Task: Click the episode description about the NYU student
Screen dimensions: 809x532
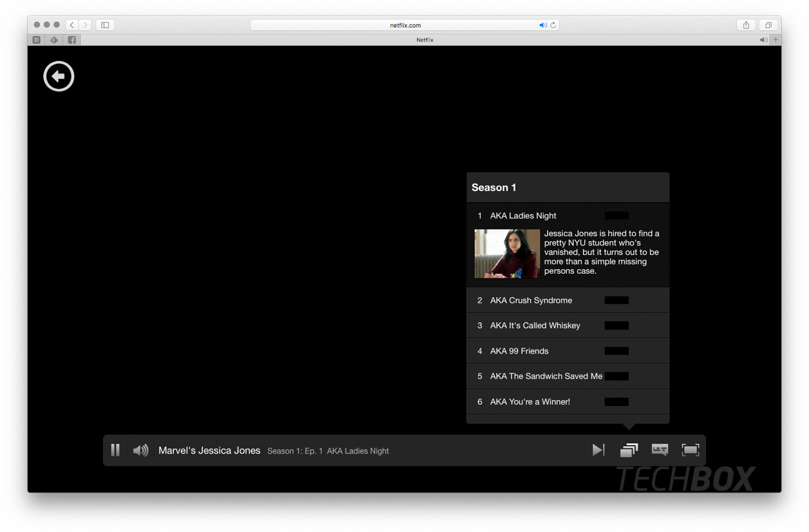Action: (602, 252)
